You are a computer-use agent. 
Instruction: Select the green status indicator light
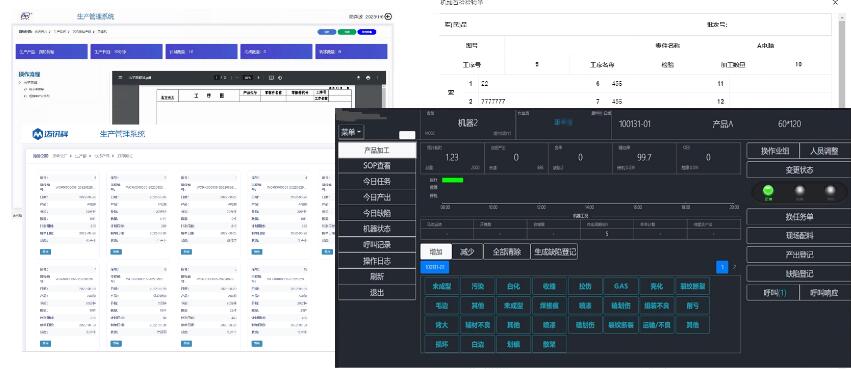coord(768,190)
